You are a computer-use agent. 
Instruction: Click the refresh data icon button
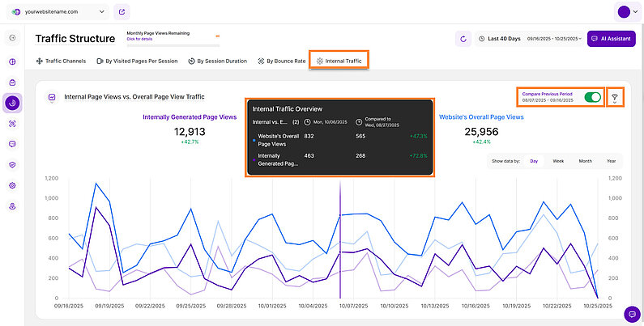pyautogui.click(x=463, y=38)
